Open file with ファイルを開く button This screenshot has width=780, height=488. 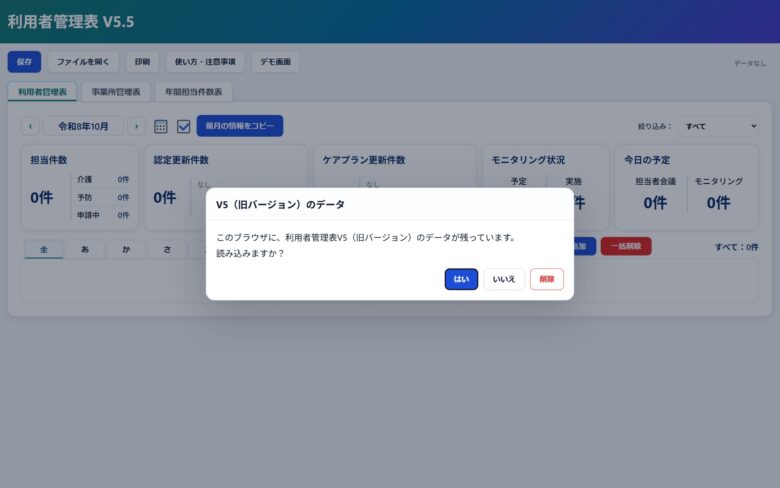point(83,62)
